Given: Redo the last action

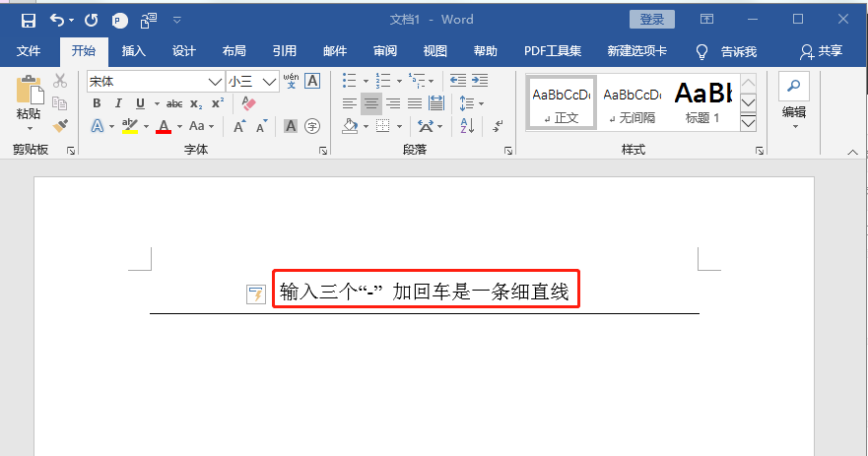Looking at the screenshot, I should point(91,21).
